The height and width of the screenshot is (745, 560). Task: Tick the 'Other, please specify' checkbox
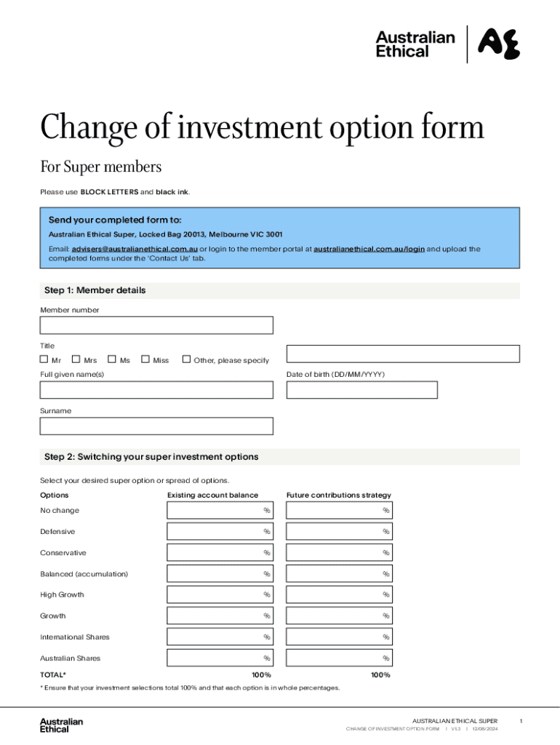point(186,359)
